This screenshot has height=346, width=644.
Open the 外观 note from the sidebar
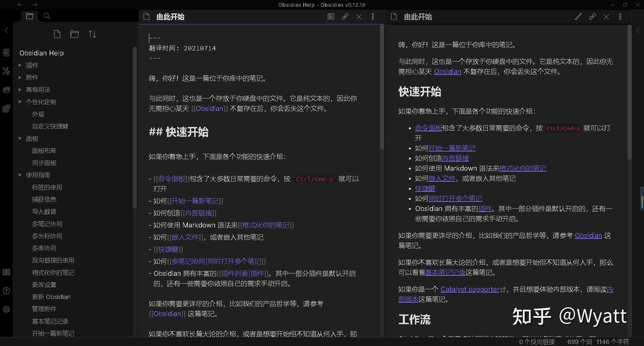coord(38,114)
